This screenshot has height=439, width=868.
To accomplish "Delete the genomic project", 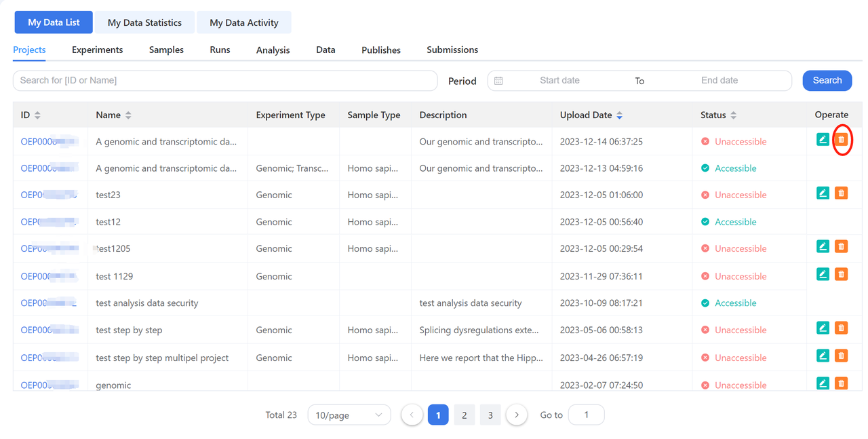I will click(841, 383).
